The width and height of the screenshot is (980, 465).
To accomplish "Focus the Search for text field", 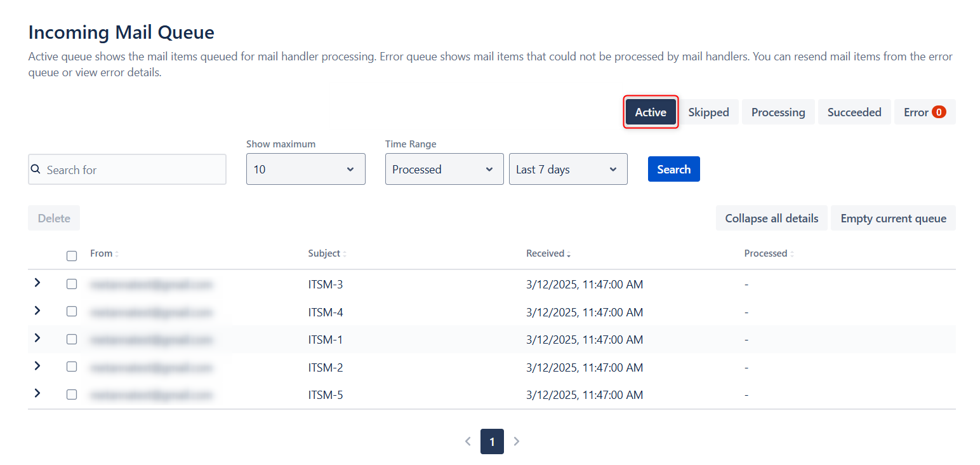I will coord(133,170).
